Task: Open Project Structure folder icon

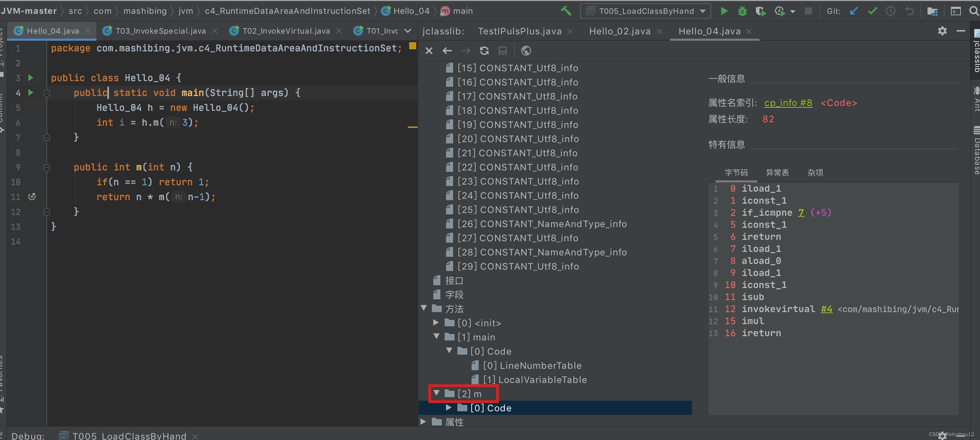Action: pyautogui.click(x=932, y=11)
